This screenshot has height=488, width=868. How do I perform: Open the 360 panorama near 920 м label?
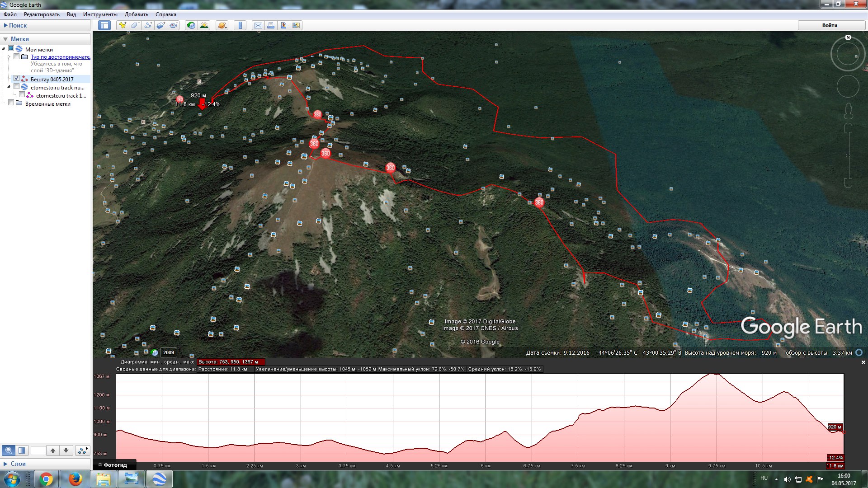point(179,99)
